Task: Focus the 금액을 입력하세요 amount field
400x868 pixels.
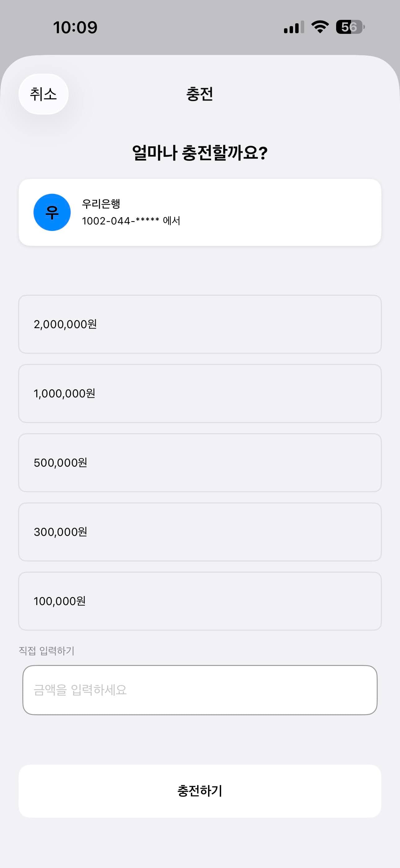Action: tap(200, 690)
